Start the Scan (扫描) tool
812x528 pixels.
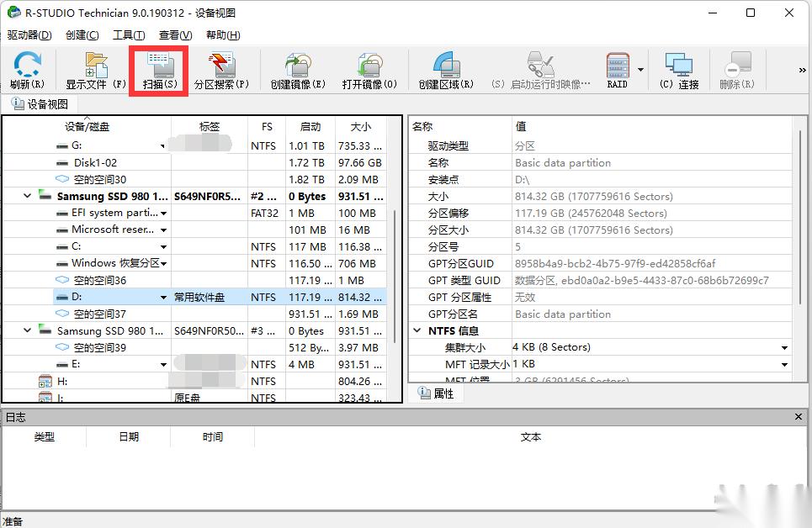pos(160,71)
